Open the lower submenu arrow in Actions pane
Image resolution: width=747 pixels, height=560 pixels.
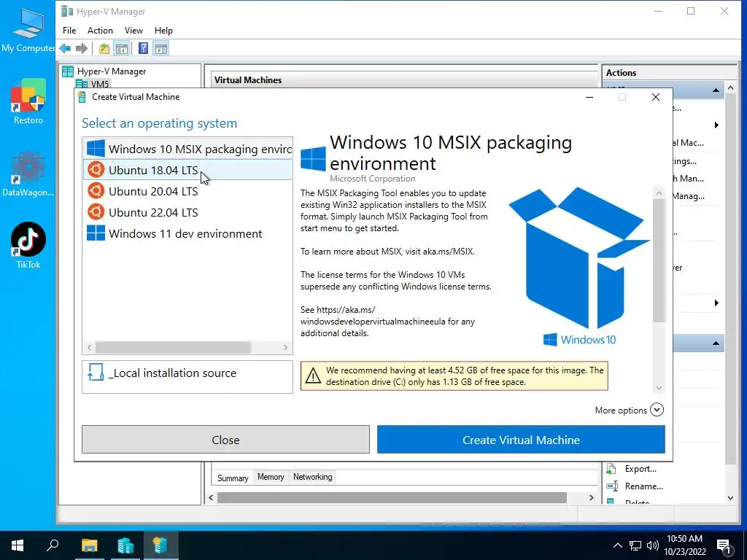point(716,303)
